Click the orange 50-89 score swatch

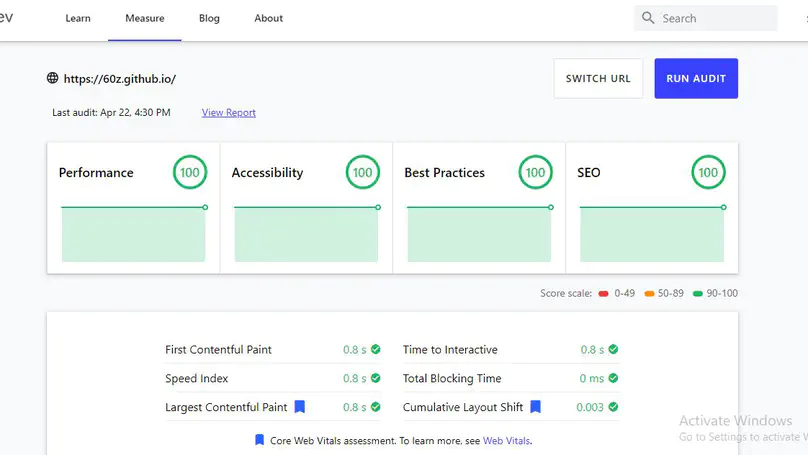coord(649,294)
